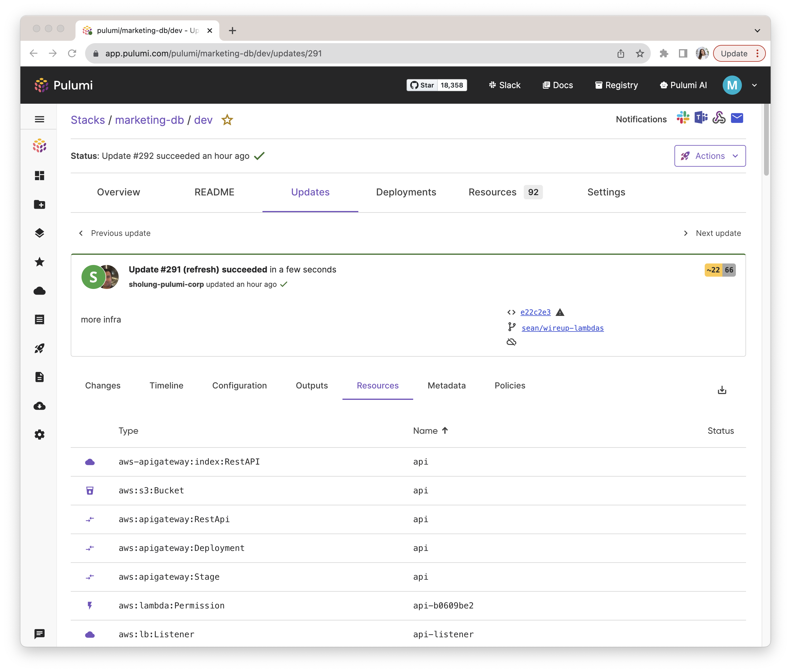Click the Registry navigation icon
The image size is (791, 672).
click(x=598, y=85)
